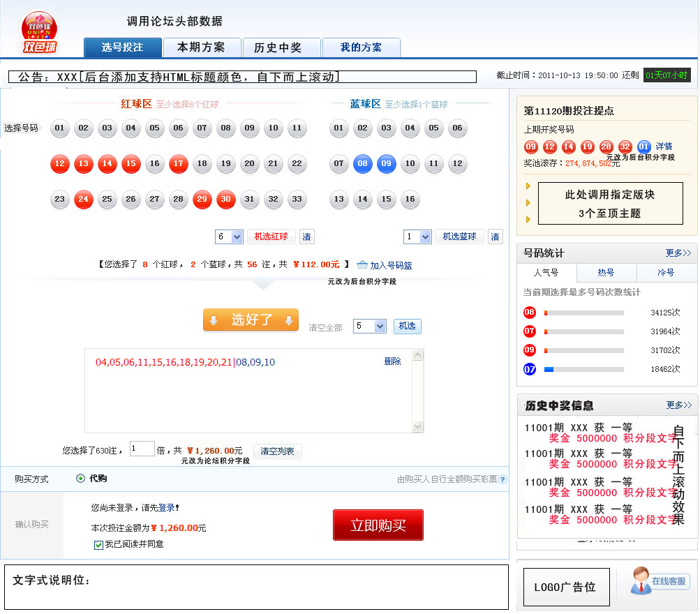Screen dimensions: 700x614
Task: Select the 代购 radio button
Action: [x=81, y=479]
